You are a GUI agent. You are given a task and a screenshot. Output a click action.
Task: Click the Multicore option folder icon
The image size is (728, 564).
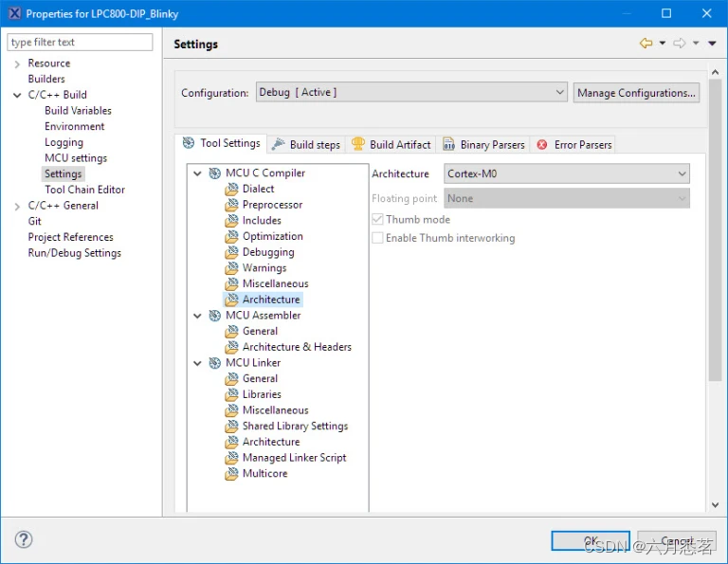tap(231, 474)
